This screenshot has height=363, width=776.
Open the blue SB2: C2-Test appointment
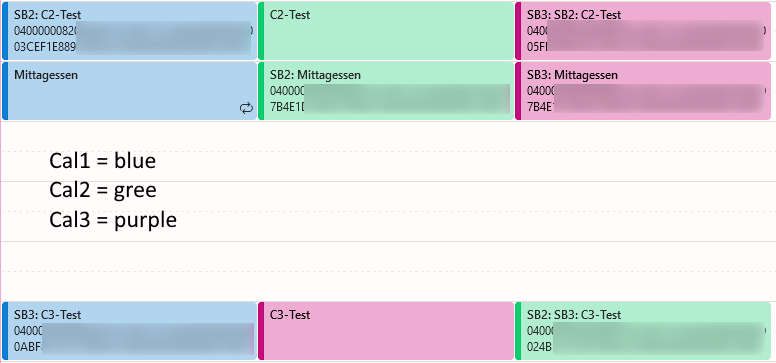tap(130, 31)
